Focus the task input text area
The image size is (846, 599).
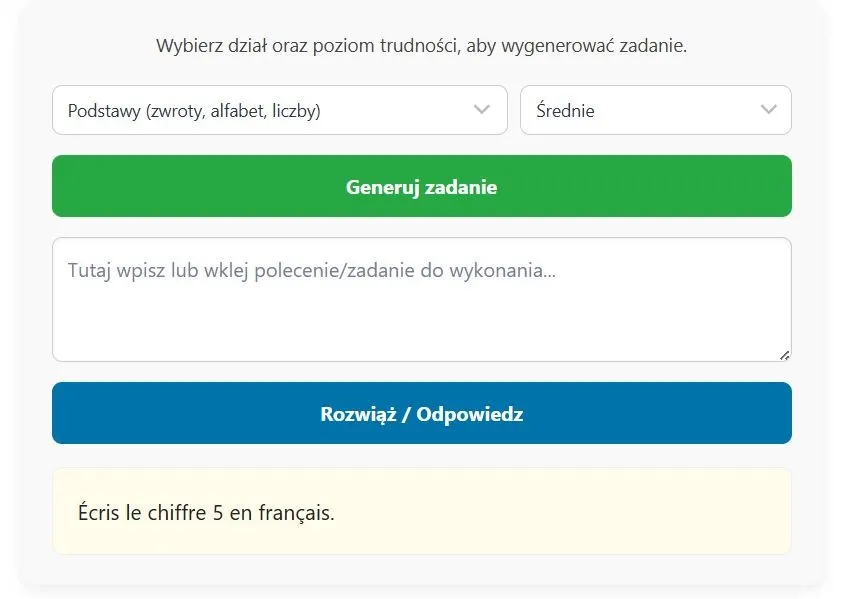coord(421,299)
